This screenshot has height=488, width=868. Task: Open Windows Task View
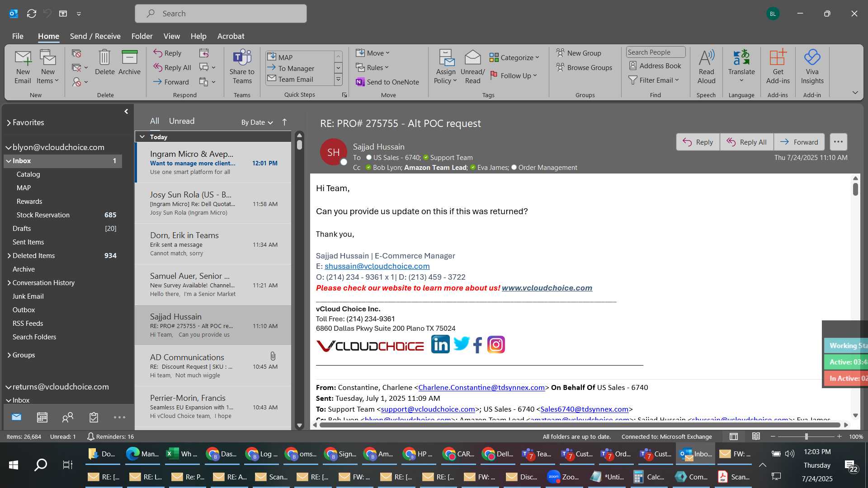click(67, 465)
